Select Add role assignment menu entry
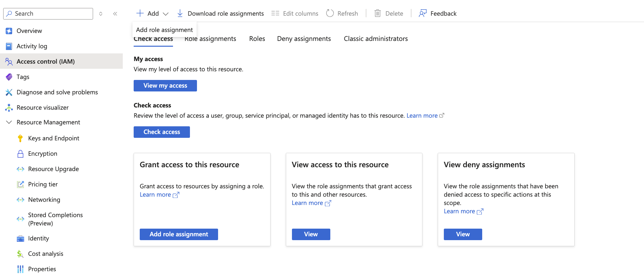Image resolution: width=644 pixels, height=275 pixels. [164, 30]
